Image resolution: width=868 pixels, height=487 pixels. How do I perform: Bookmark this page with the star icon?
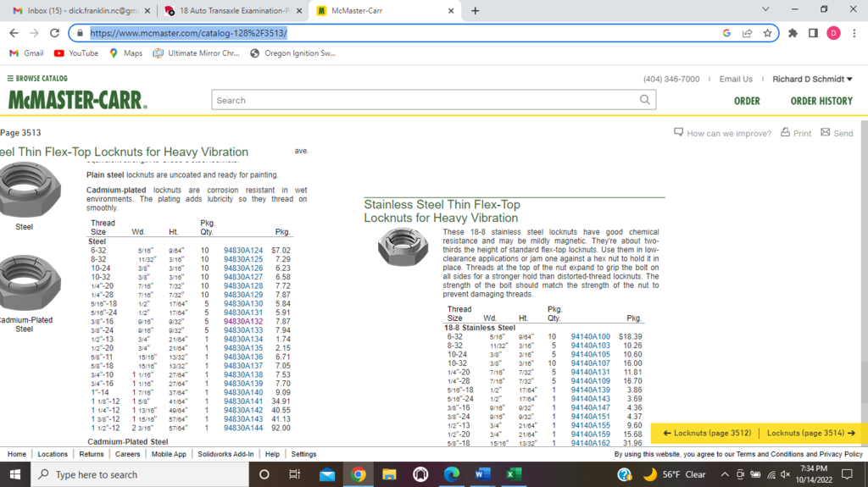(x=767, y=33)
